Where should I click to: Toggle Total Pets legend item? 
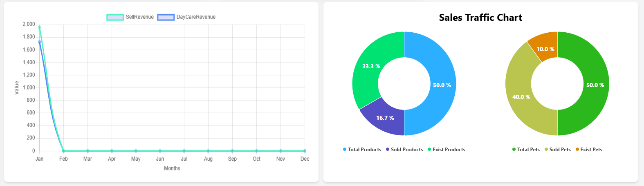[526, 150]
